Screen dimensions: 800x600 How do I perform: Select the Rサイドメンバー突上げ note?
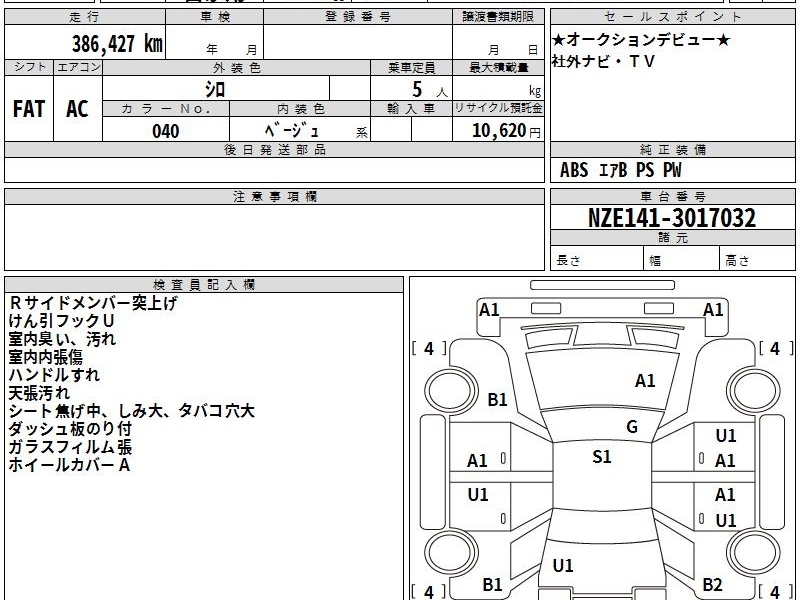click(93, 303)
